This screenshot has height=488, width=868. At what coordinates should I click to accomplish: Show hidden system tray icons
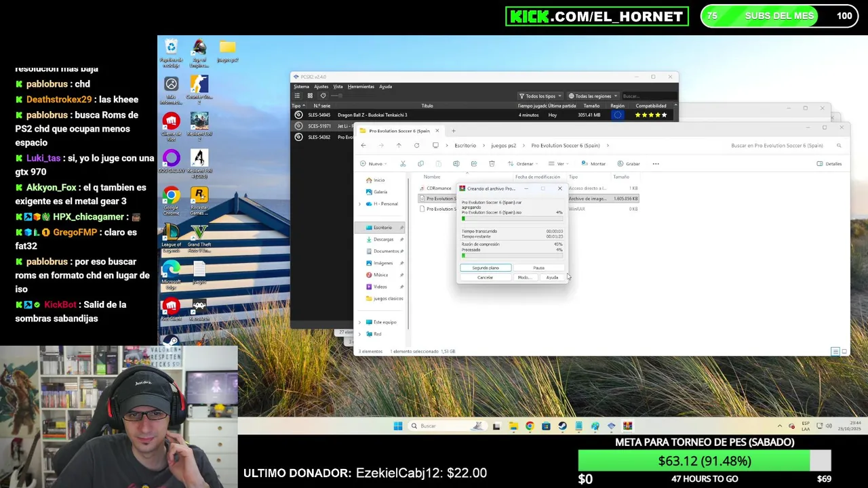pos(779,426)
